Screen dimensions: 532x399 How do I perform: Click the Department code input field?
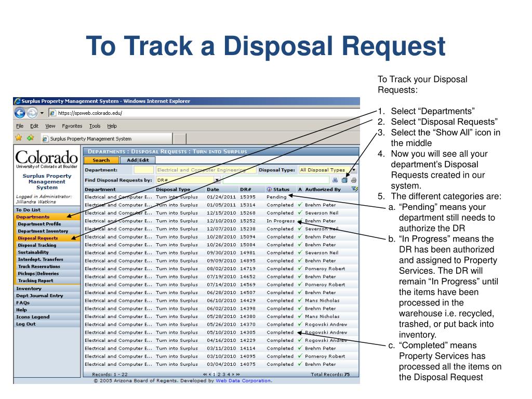click(x=143, y=170)
